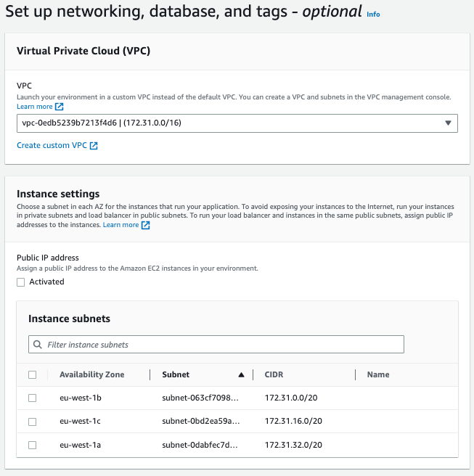Open the VPC selection dropdown
Viewport: 474px width, 476px height.
tap(232, 123)
